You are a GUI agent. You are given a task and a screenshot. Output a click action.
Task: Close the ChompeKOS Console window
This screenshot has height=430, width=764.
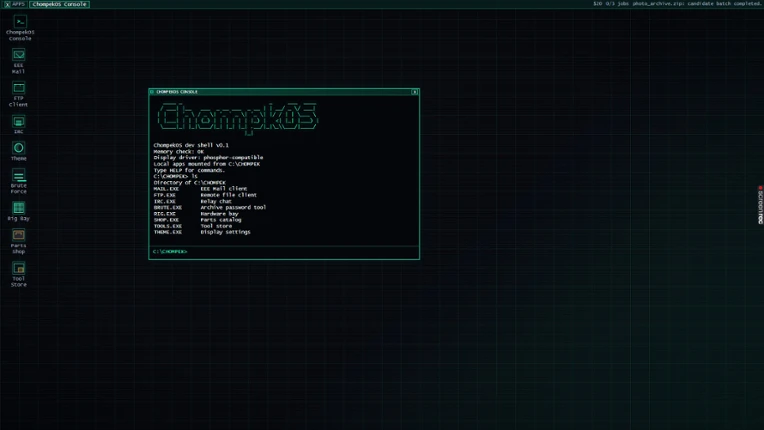415,92
